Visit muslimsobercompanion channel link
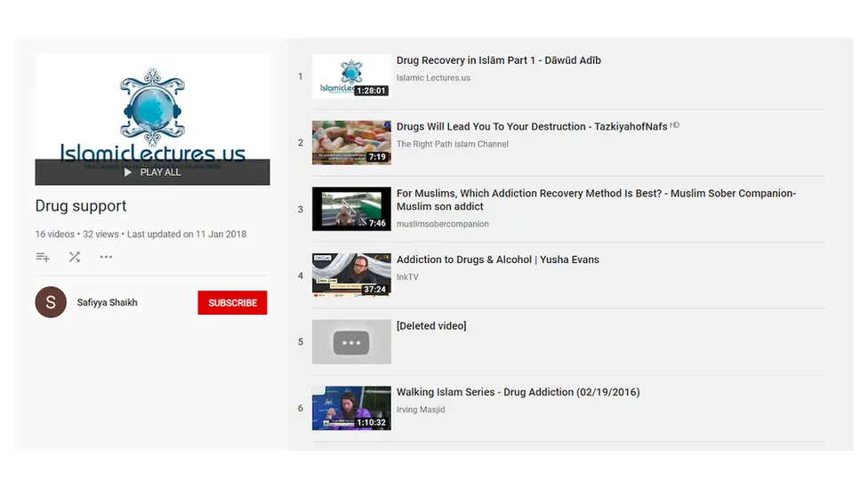Screen dimensions: 868x488 pos(443,224)
